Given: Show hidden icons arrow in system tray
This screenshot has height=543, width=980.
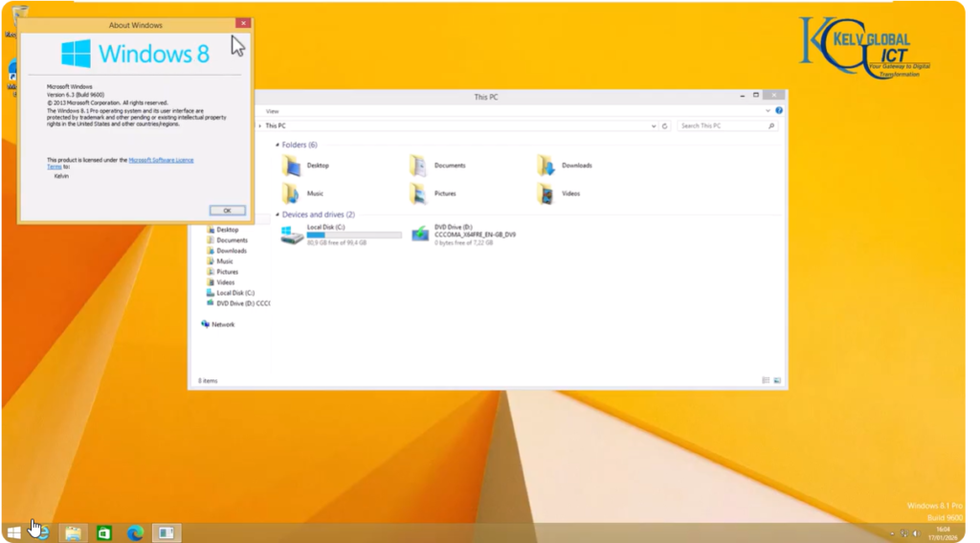Looking at the screenshot, I should coord(892,533).
